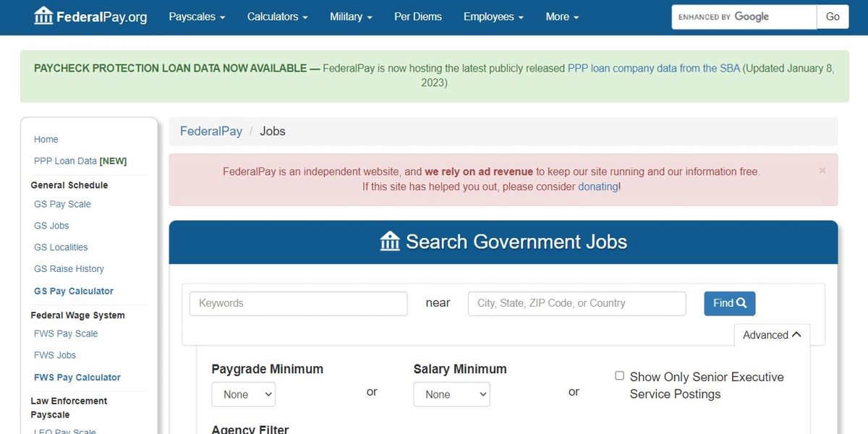Click the FederalPay.org building logo icon
The image size is (868, 434).
coord(43,16)
